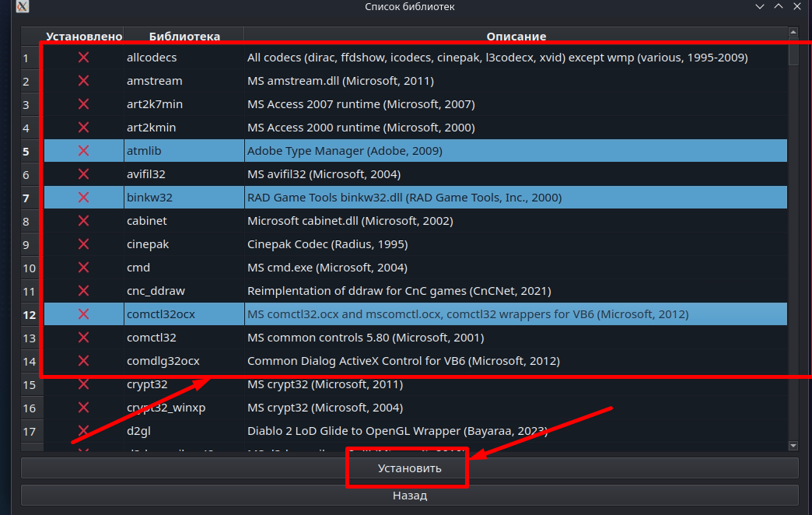Sort by Описание column header
Image resolution: width=812 pixels, height=515 pixels.
coord(516,37)
